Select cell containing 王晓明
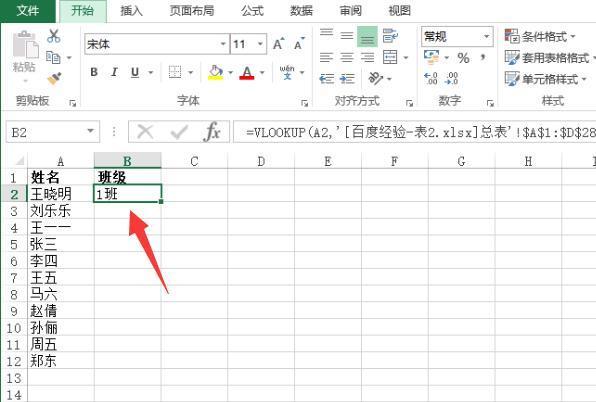This screenshot has height=402, width=596. (x=61, y=194)
